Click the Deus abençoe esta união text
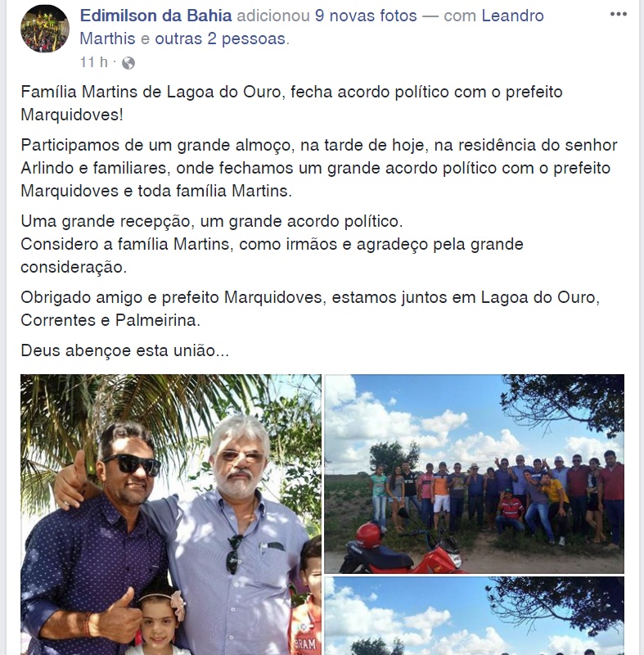 (125, 350)
